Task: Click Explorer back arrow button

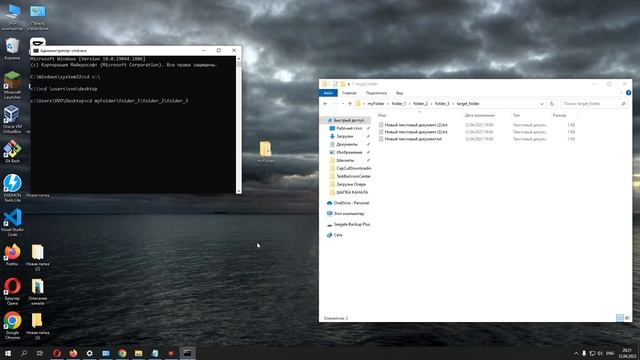Action: coord(325,104)
